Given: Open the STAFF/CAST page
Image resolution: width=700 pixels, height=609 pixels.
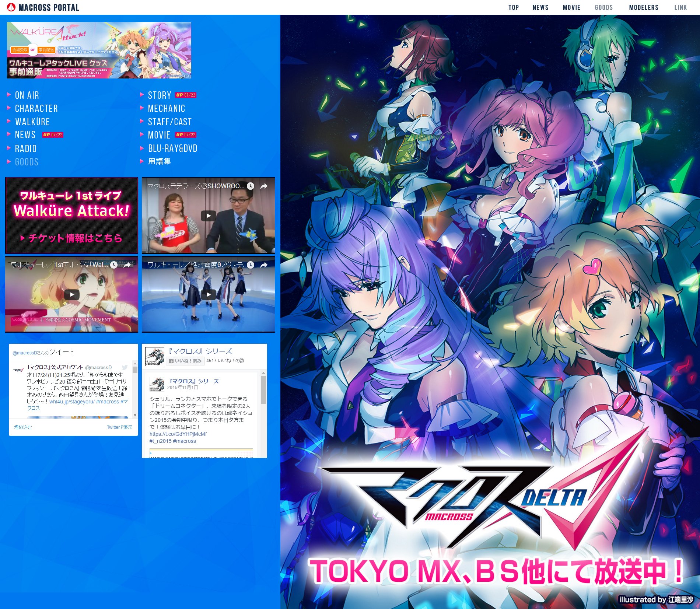Looking at the screenshot, I should pyautogui.click(x=170, y=122).
